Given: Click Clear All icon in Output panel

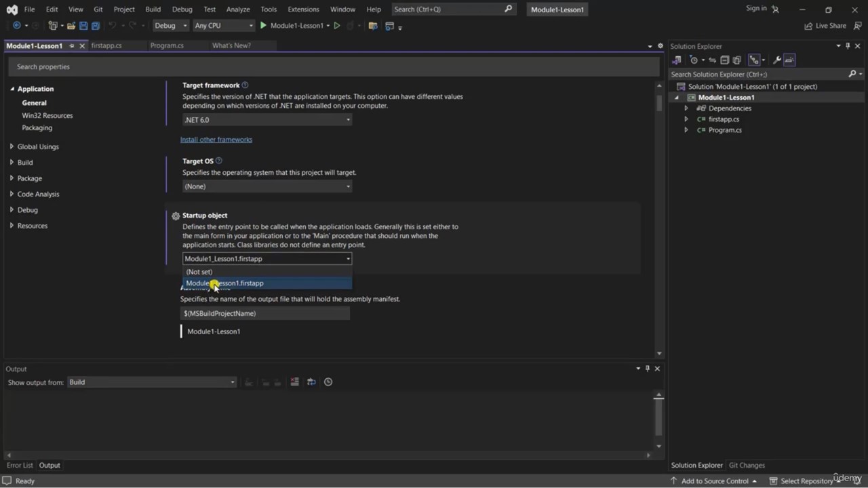Looking at the screenshot, I should [294, 382].
